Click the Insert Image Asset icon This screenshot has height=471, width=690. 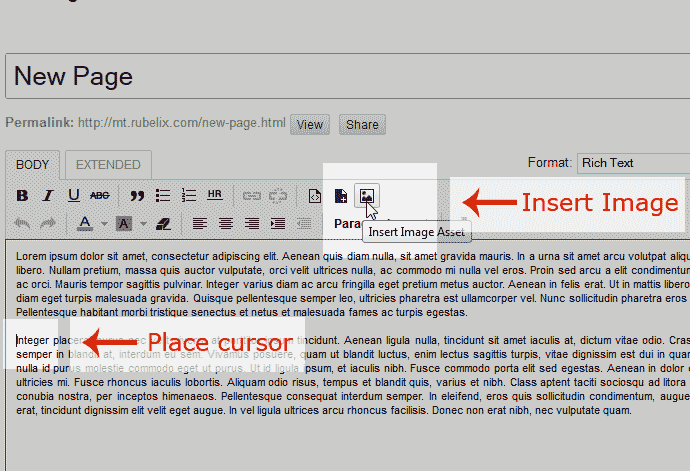coord(367,195)
